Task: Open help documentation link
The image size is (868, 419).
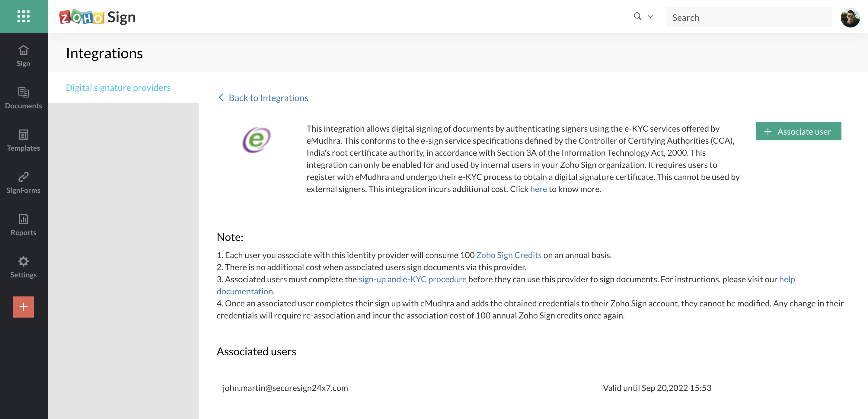Action: (787, 279)
